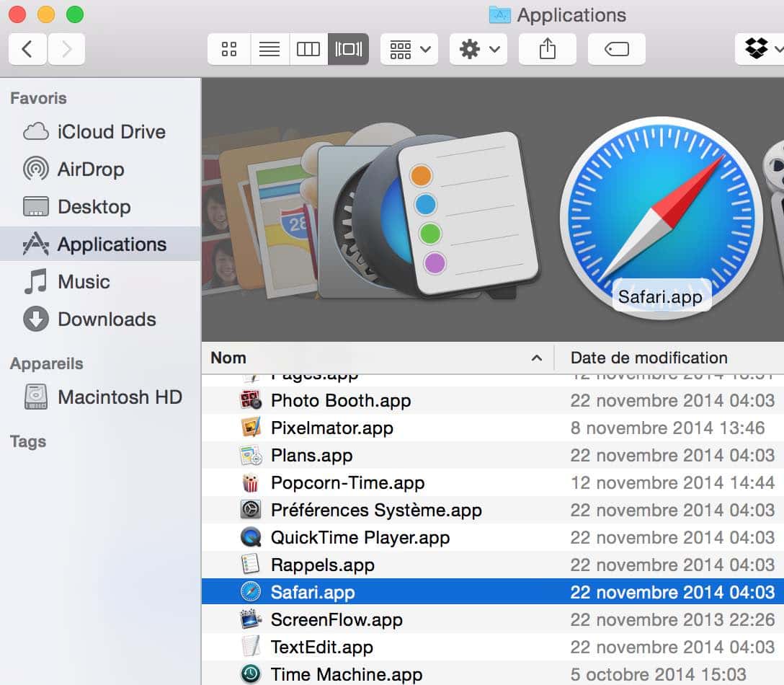Select ScreenFlow.app in the list
This screenshot has height=685, width=784.
coord(492,620)
